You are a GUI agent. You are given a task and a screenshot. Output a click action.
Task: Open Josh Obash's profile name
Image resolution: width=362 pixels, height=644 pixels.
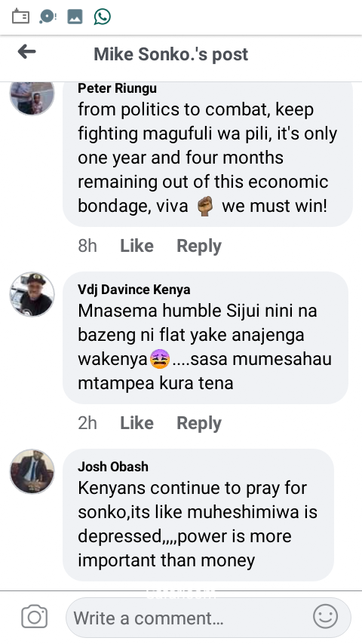(113, 467)
